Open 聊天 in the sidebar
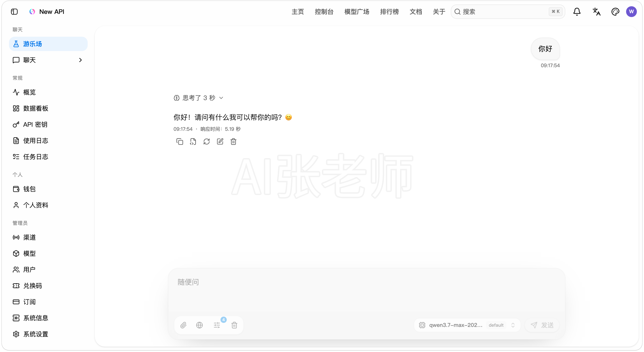This screenshot has width=644, height=352. tap(48, 60)
